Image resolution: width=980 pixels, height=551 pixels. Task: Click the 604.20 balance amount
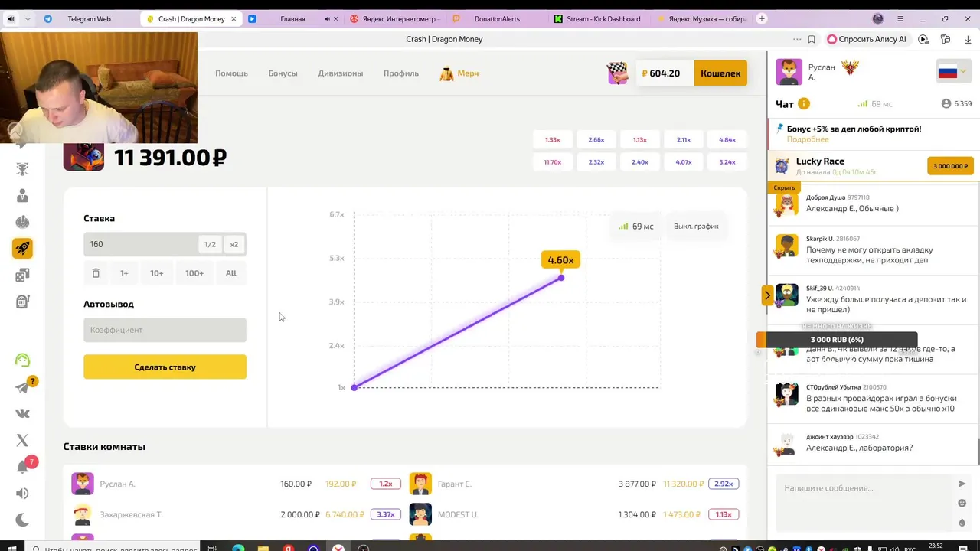[664, 73]
